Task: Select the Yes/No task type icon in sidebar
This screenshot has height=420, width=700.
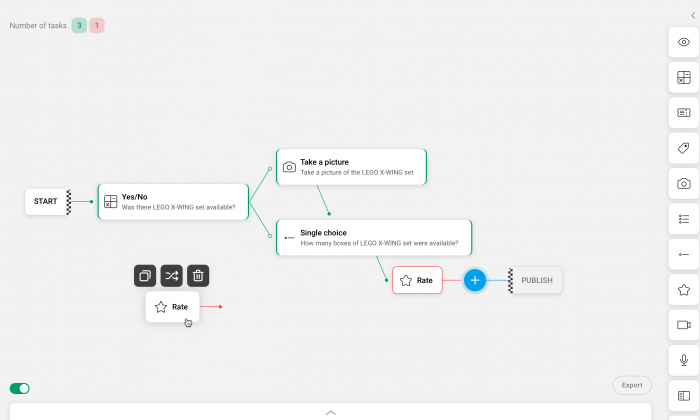Action: (683, 77)
